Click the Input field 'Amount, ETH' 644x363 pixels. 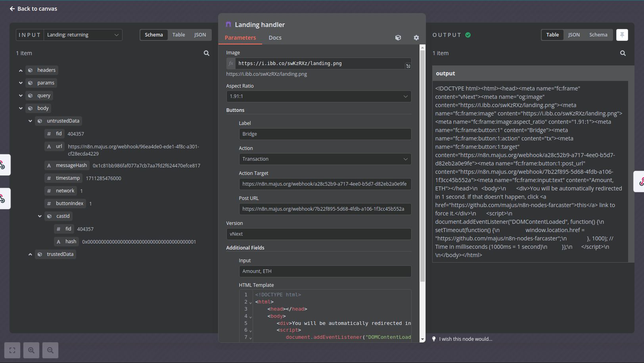click(x=325, y=271)
